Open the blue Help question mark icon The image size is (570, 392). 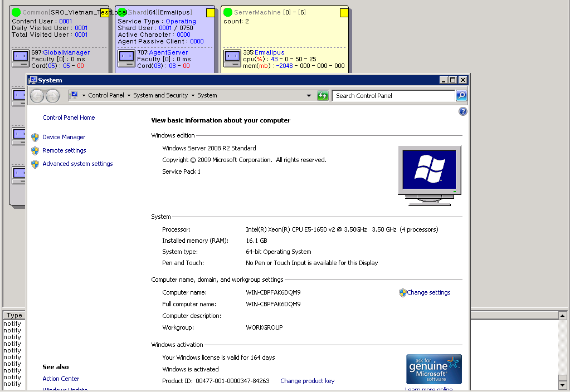pos(463,111)
